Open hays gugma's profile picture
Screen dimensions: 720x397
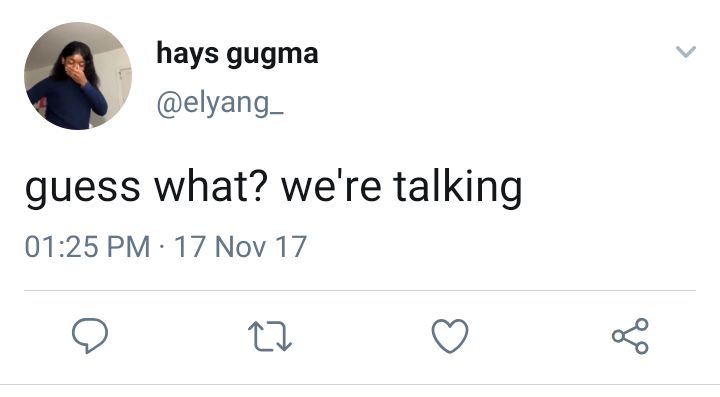coord(78,76)
